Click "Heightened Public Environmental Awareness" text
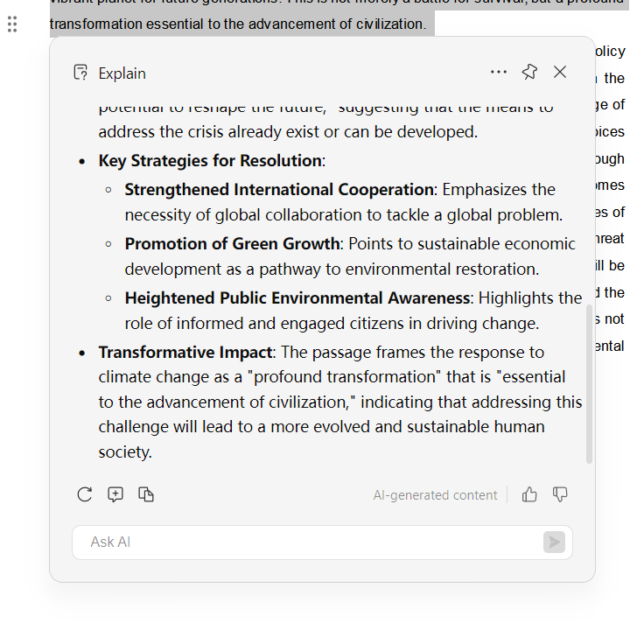644x644 pixels. click(x=297, y=298)
